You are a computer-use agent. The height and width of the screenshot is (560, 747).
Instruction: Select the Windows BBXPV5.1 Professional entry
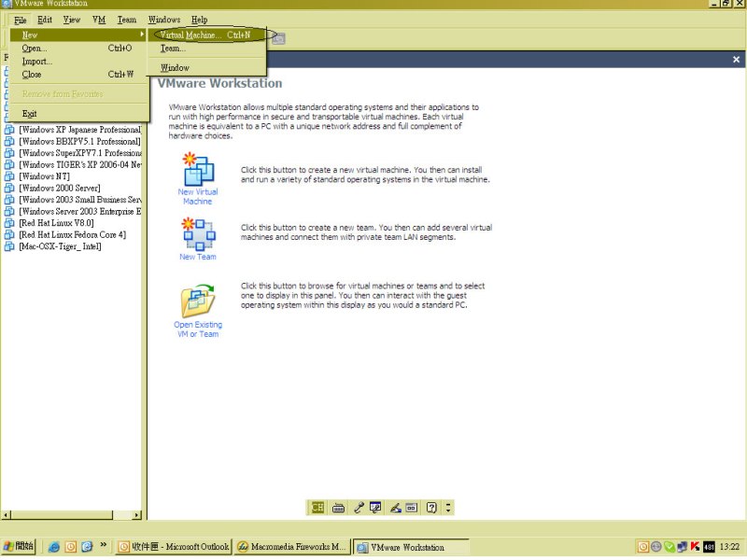tap(79, 142)
